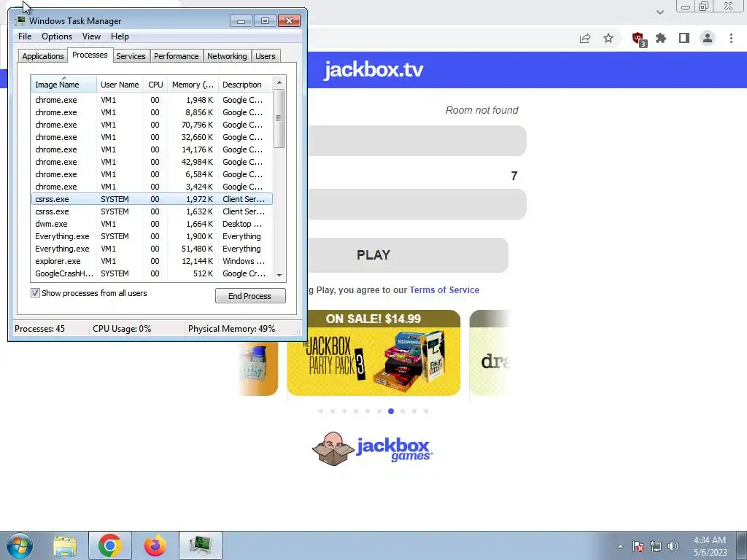The width and height of the screenshot is (747, 560).
Task: Switch to the Services tab
Action: click(x=131, y=56)
